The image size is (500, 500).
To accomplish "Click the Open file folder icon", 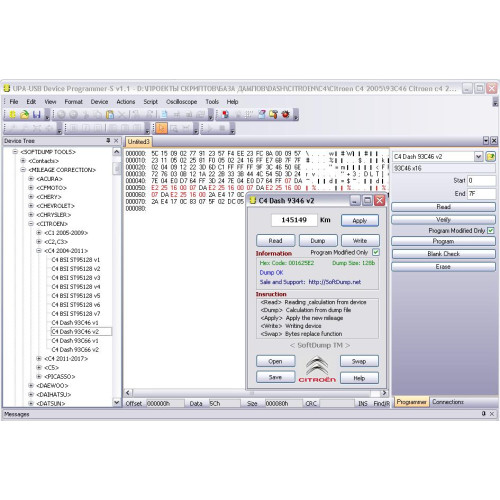I will tap(24, 114).
